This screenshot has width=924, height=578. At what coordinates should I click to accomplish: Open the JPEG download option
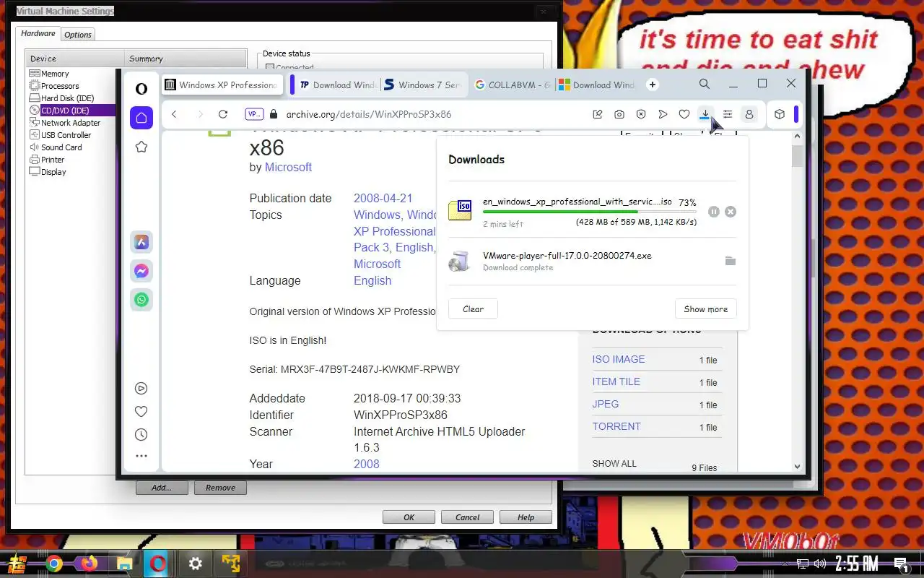coord(606,404)
